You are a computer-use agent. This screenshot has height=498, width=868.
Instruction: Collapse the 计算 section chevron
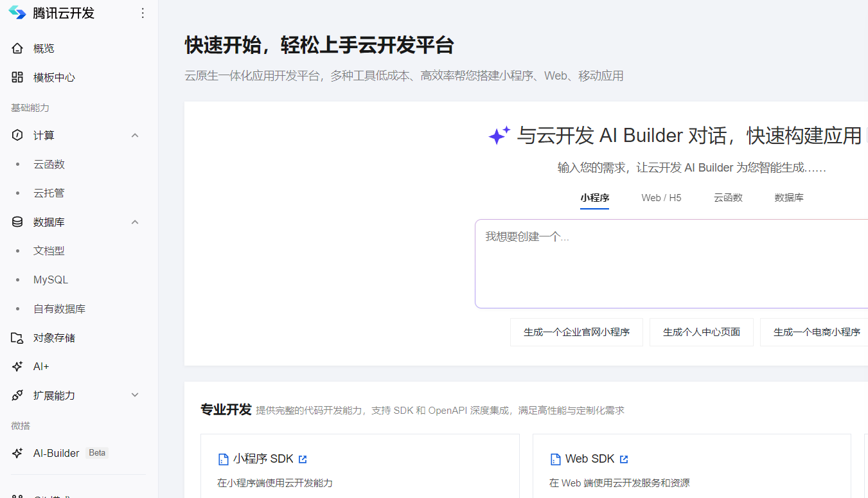click(135, 135)
